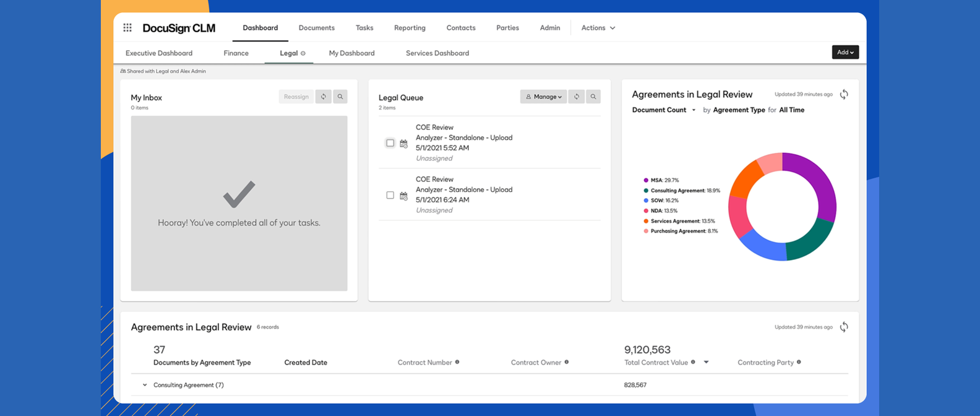980x416 pixels.
Task: Click the 9,120,563 total value
Action: [x=647, y=350]
